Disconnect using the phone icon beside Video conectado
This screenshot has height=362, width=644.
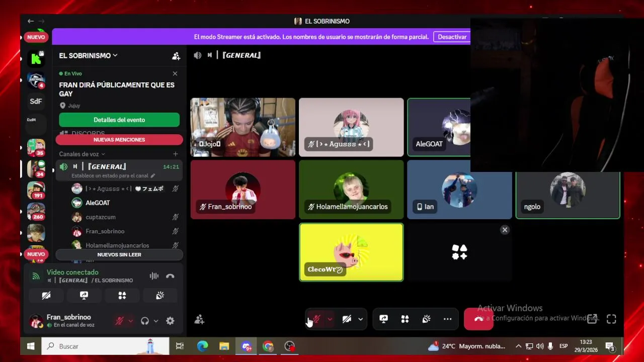(x=170, y=276)
